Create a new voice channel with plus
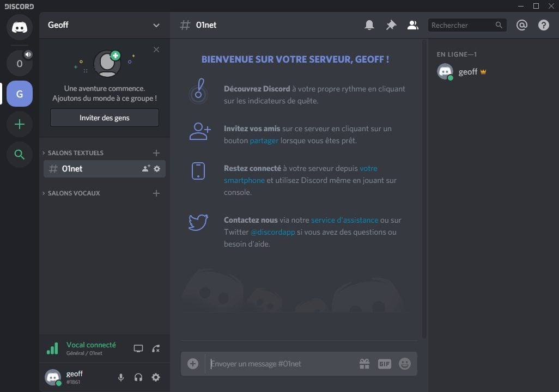The height and width of the screenshot is (392, 559). coord(156,193)
